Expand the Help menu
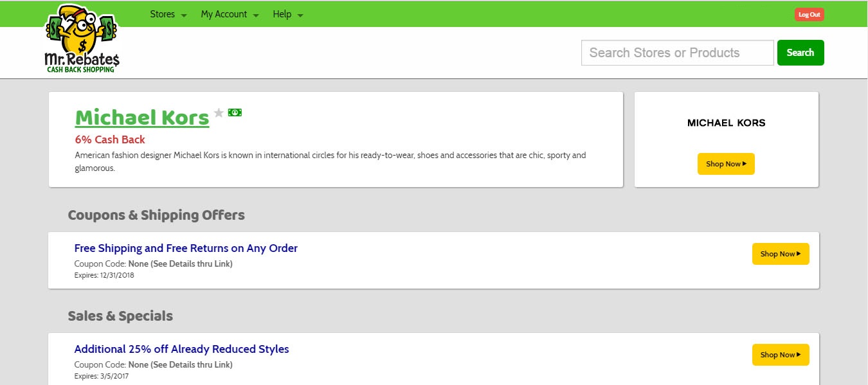This screenshot has width=868, height=385. pyautogui.click(x=282, y=14)
